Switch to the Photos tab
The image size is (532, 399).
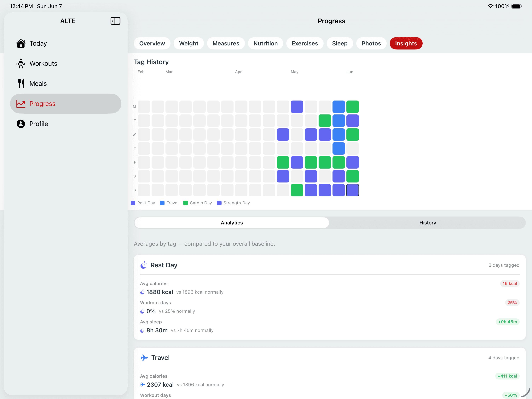(x=371, y=43)
